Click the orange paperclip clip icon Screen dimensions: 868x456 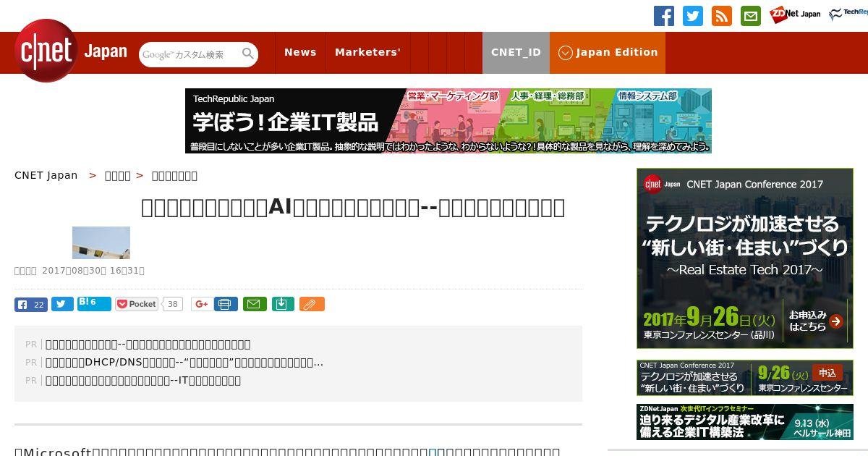coord(312,304)
